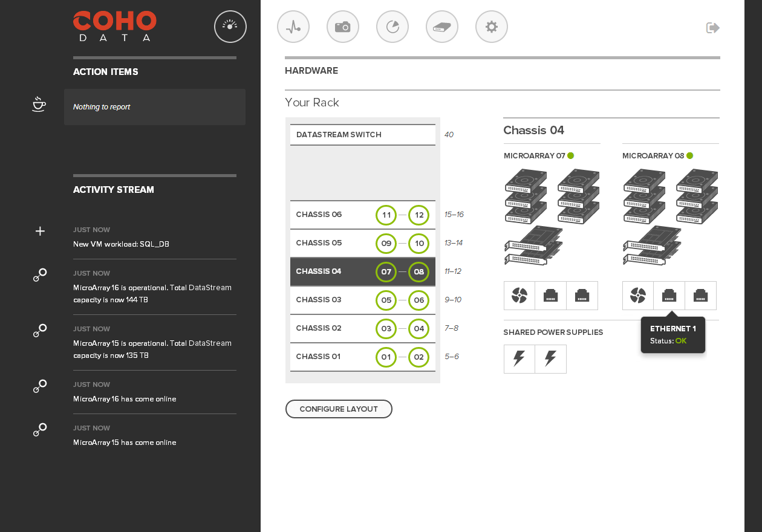
Task: Open the activity pulse monitor icon
Action: (293, 27)
